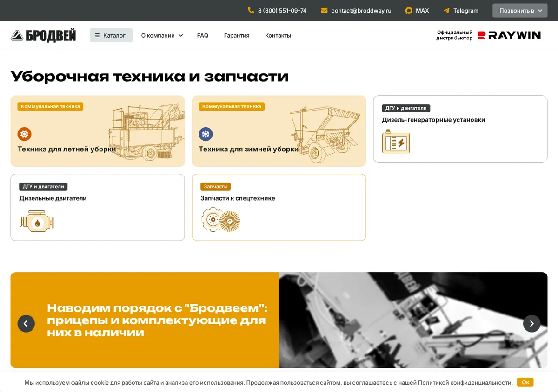Open the Каталог hamburger menu

(111, 35)
